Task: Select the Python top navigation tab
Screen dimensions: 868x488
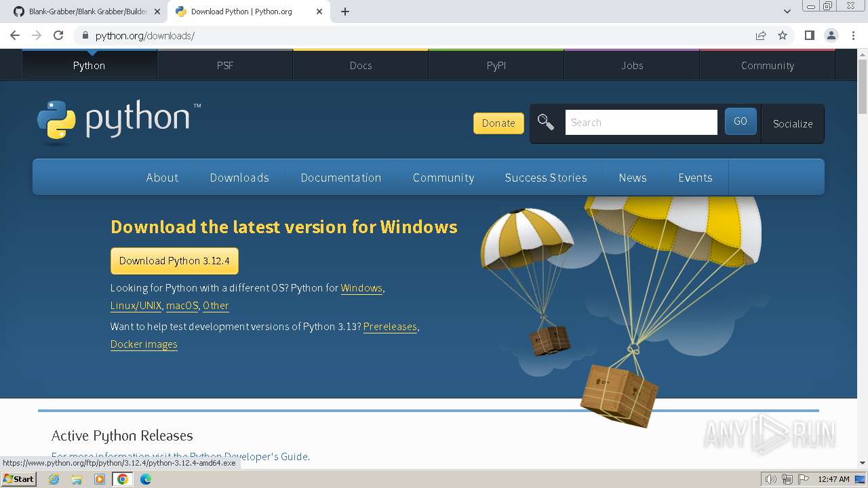Action: click(x=90, y=65)
